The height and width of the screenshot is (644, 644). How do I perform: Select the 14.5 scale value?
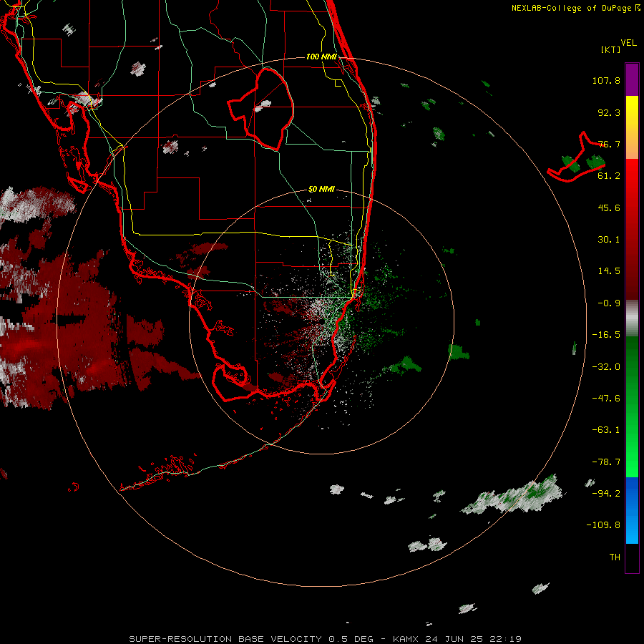pos(609,271)
